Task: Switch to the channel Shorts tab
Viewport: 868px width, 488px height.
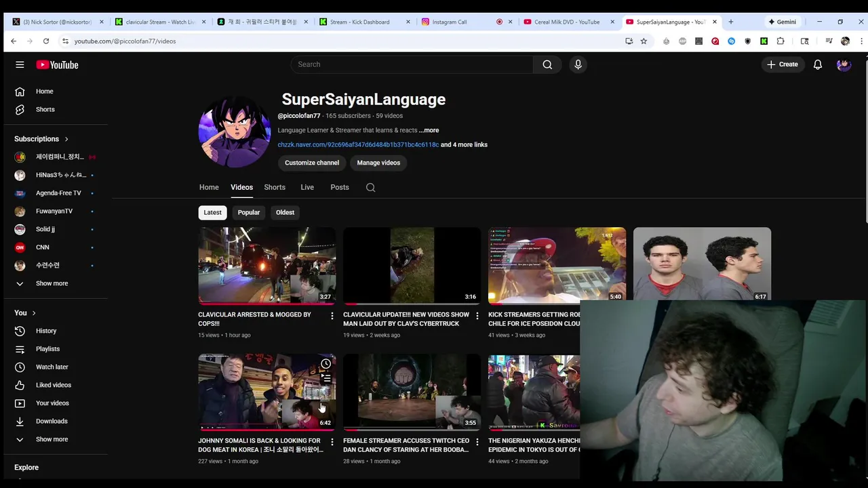Action: pos(275,188)
